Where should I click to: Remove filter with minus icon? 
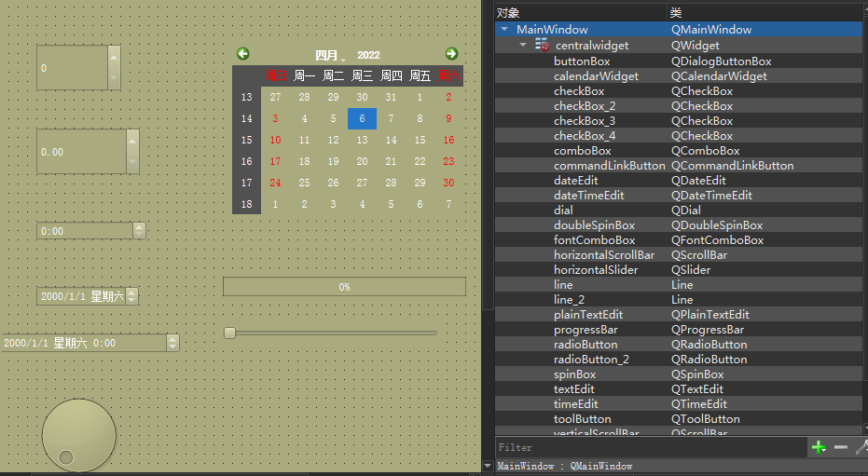[841, 447]
